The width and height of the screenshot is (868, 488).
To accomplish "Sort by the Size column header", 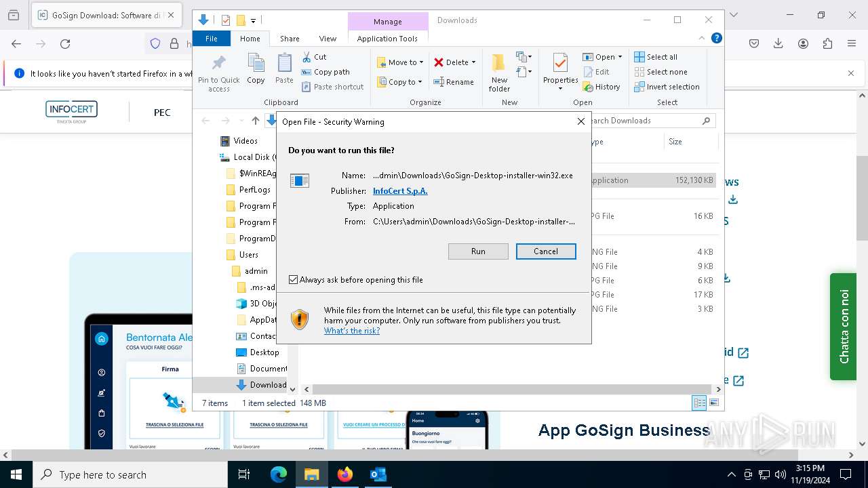I will pyautogui.click(x=690, y=142).
